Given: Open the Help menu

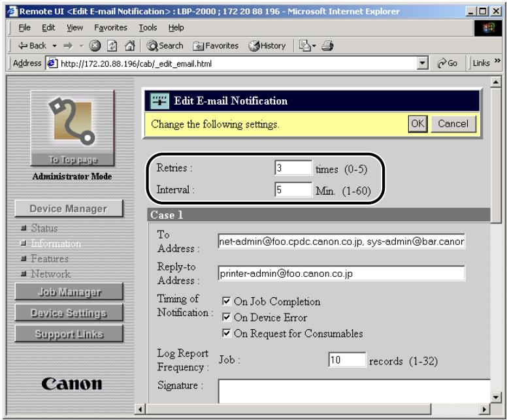Looking at the screenshot, I should click(176, 28).
